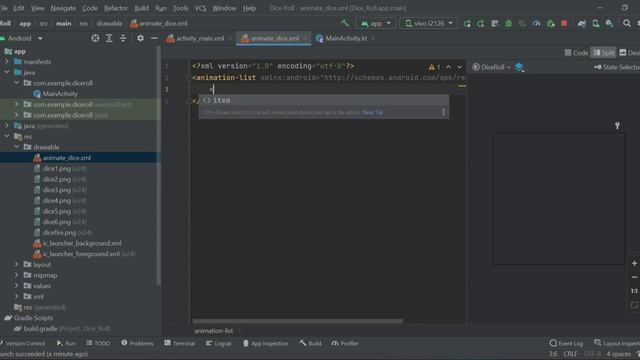Open ic_launcher_background.xml file

[82, 243]
